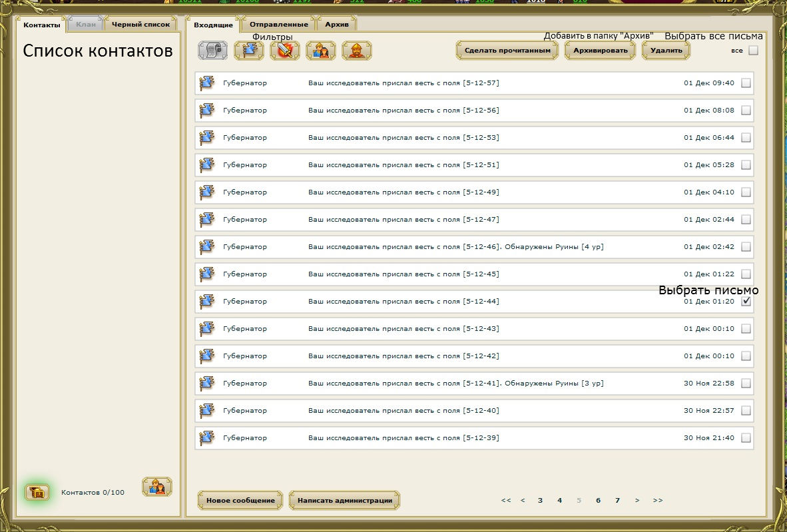Filter inbox by blue flag explorer reports
Viewport: 787px width, 532px height.
249,51
